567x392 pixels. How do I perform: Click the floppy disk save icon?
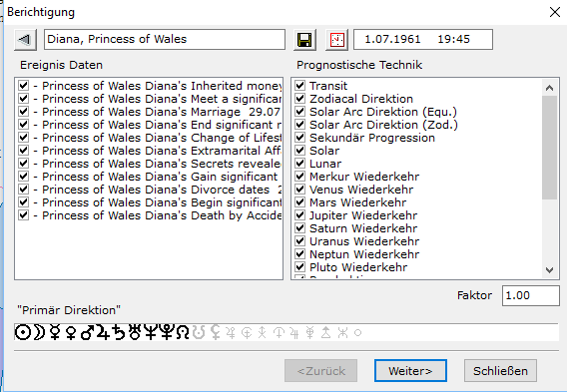click(304, 39)
